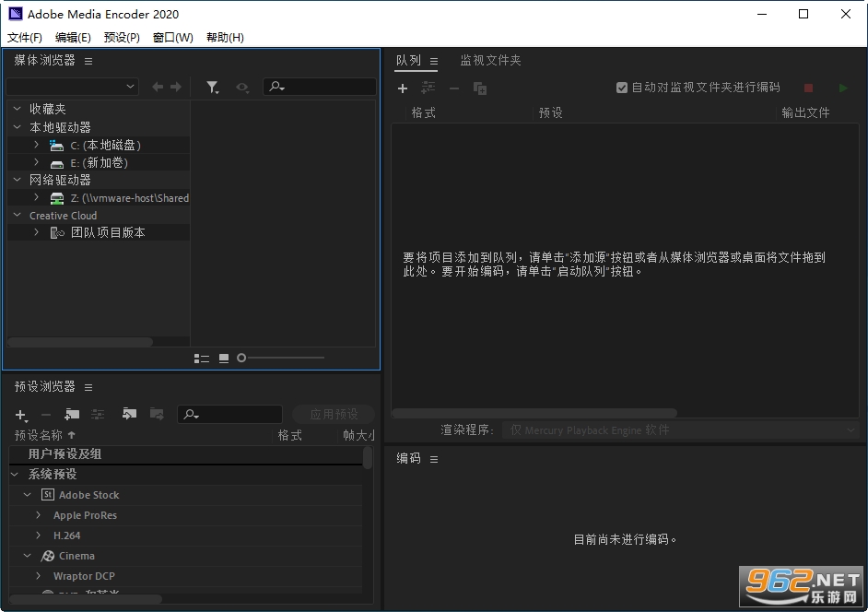
Task: Open 窗口(W) menu
Action: coord(172,37)
